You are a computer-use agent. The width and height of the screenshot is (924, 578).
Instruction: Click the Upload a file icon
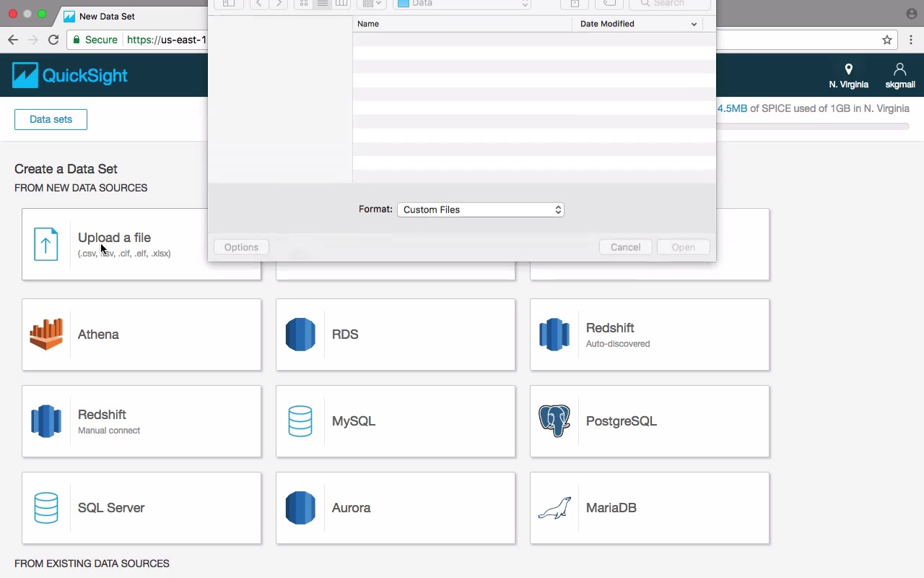[45, 244]
